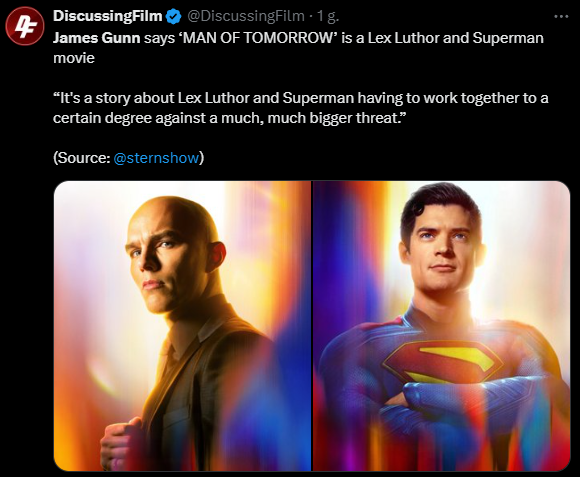
Task: Open the @DiscussingFilm handle link
Action: coord(246,16)
